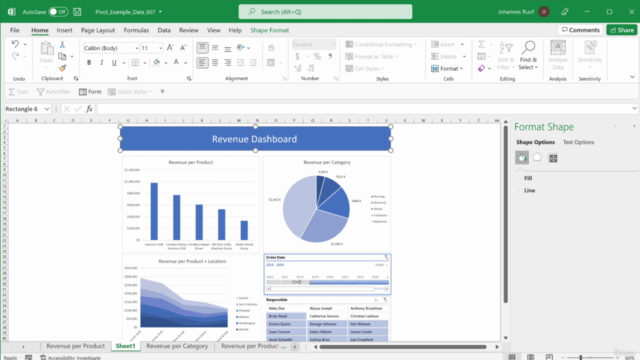Click the Revenue per Category pie chart

(x=317, y=209)
